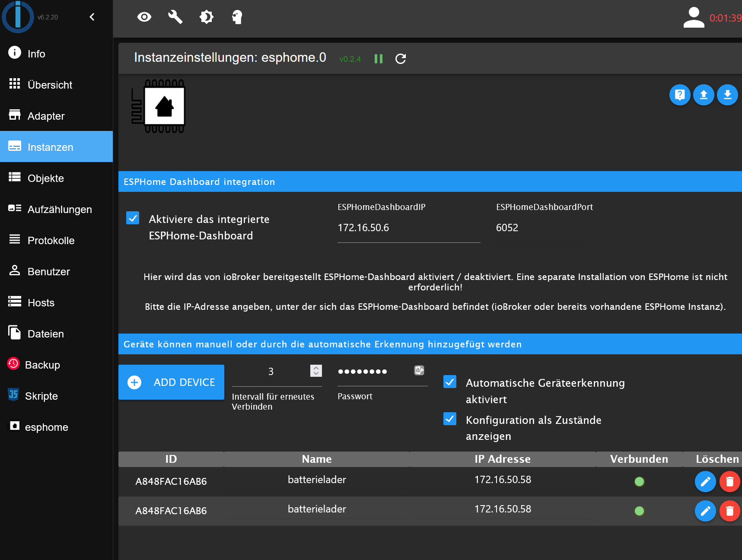The width and height of the screenshot is (742, 560).
Task: Click first row name batterielader
Action: point(317,480)
